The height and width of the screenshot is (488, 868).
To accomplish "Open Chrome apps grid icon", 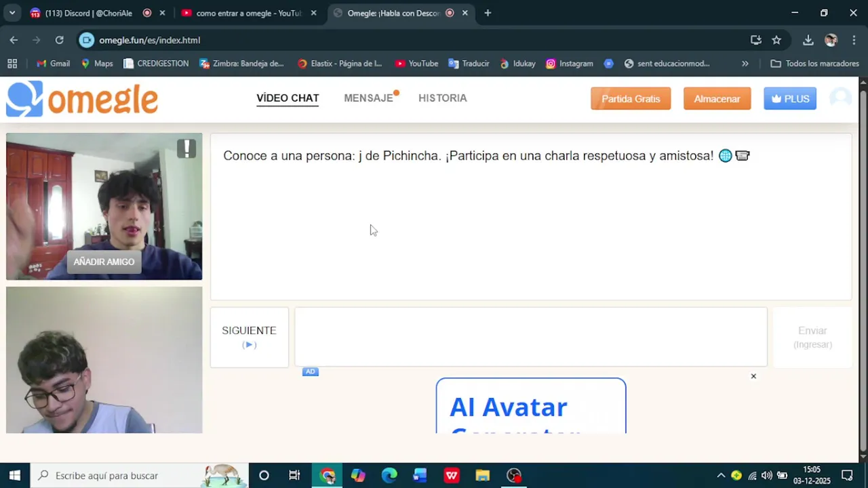I will 12,64.
